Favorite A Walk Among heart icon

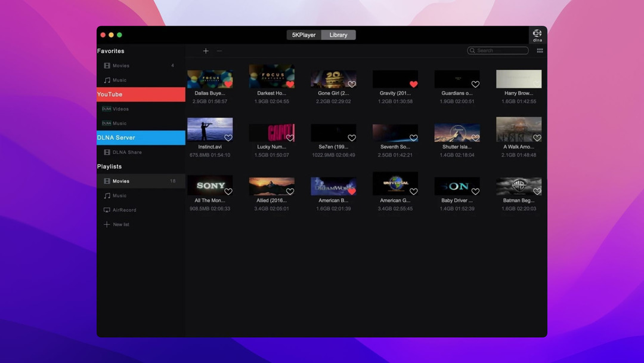click(x=537, y=138)
